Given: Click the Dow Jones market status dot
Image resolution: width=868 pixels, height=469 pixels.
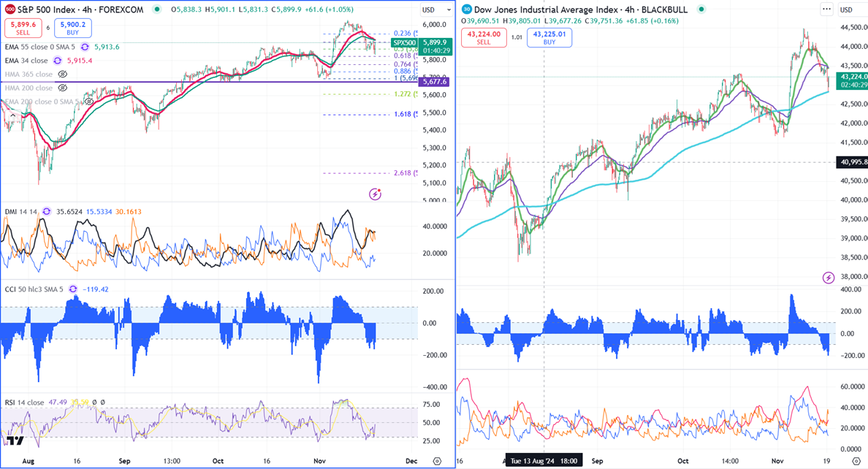Looking at the screenshot, I should [x=701, y=9].
